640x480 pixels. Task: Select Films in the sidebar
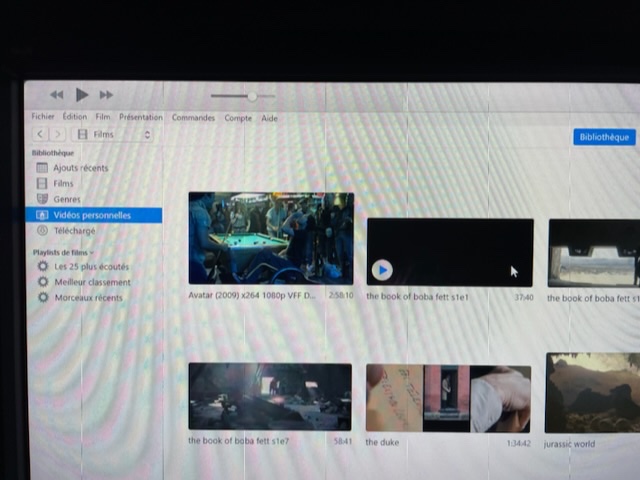click(63, 184)
